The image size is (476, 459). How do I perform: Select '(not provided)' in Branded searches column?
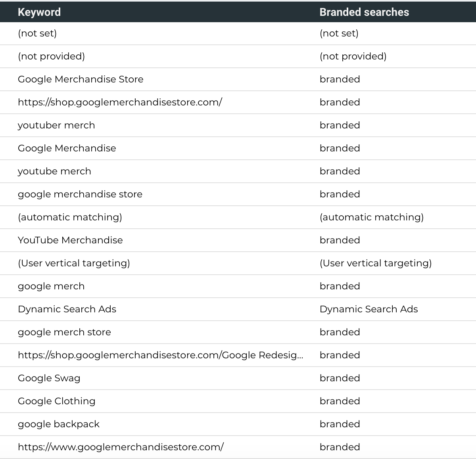click(x=353, y=56)
